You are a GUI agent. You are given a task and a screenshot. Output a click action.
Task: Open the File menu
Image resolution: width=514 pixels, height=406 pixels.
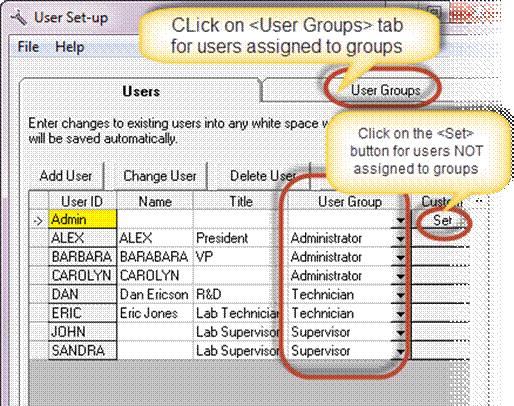point(28,47)
